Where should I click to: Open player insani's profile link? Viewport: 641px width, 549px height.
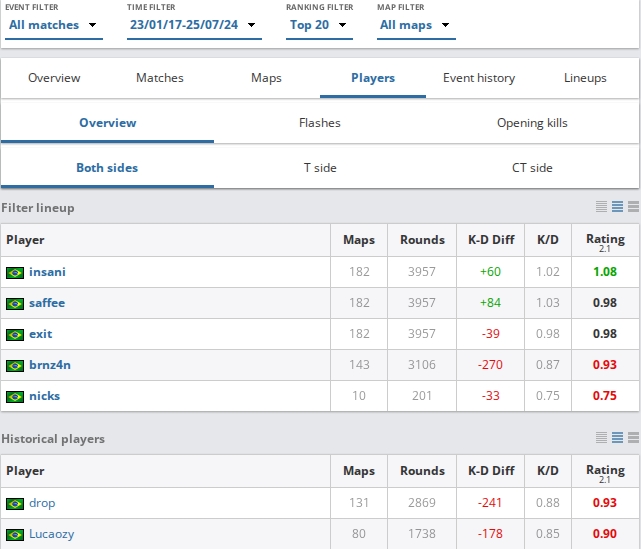click(x=47, y=272)
